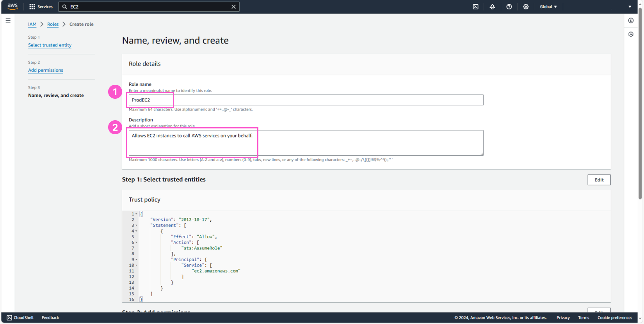This screenshot has width=644, height=324.
Task: Open the Privacy link
Action: coord(563,318)
